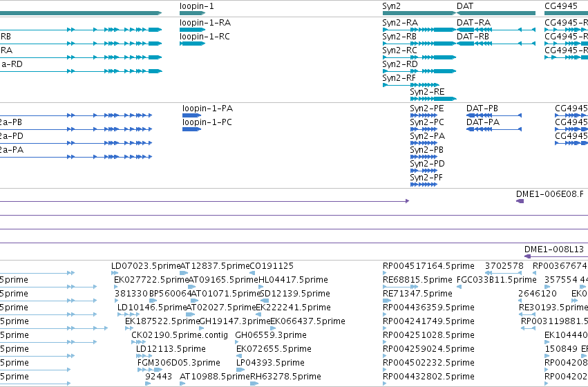
Task: Select EST LD07023.5prime
Action: (115, 273)
